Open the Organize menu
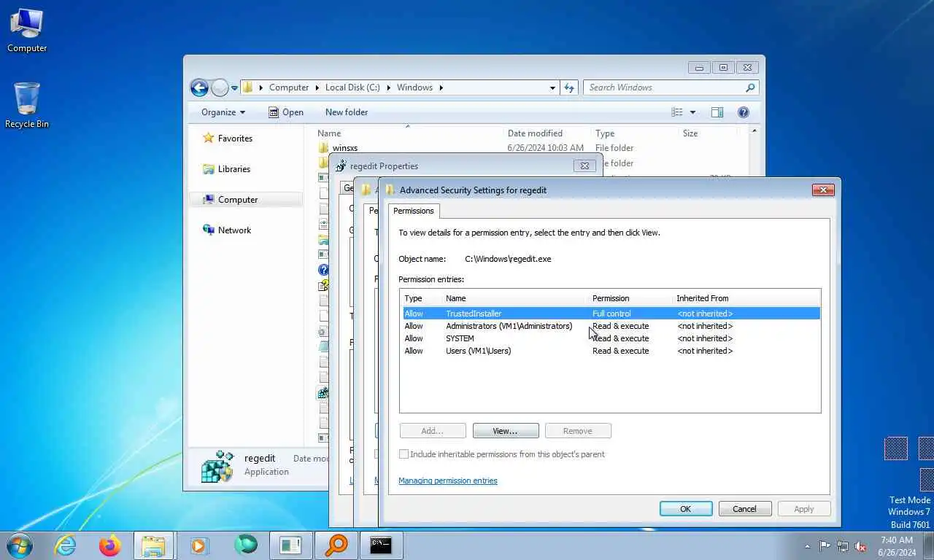Viewport: 934px width, 560px height. click(x=223, y=112)
